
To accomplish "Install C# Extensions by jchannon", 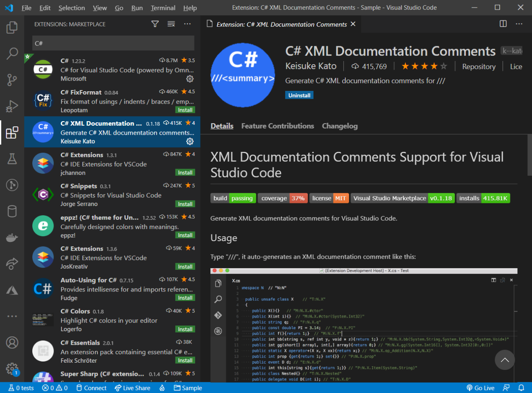I will pyautogui.click(x=185, y=173).
